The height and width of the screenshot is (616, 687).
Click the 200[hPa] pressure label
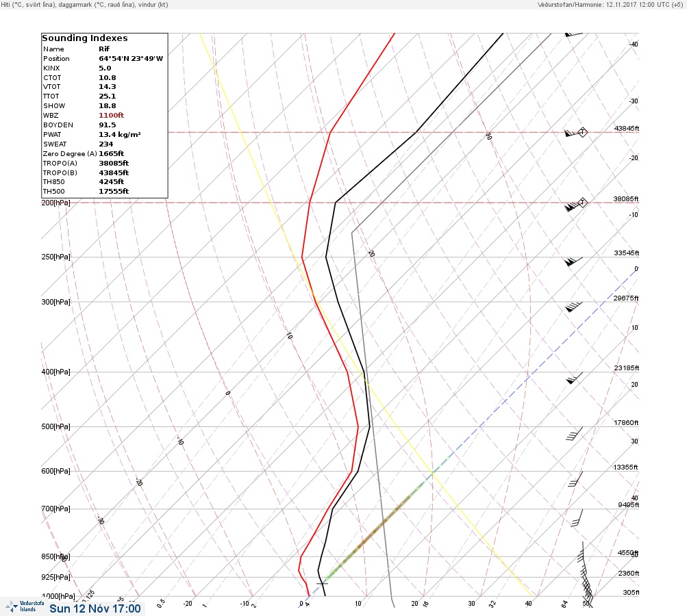click(55, 203)
